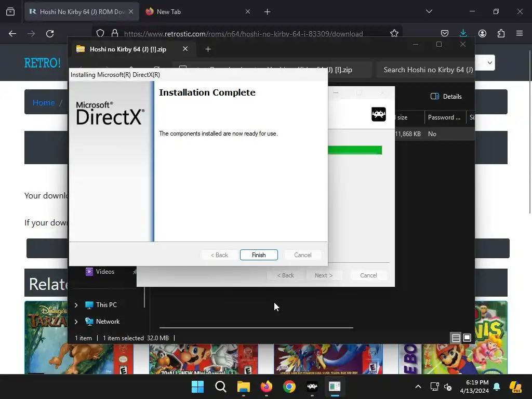Image resolution: width=532 pixels, height=399 pixels.
Task: Click the Network icon in sidebar
Action: click(x=89, y=321)
